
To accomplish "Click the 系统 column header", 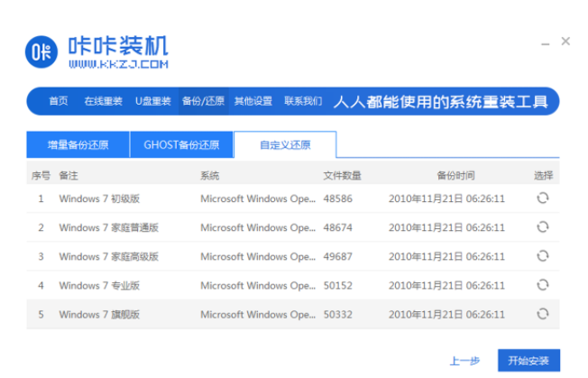I will coord(209,176).
